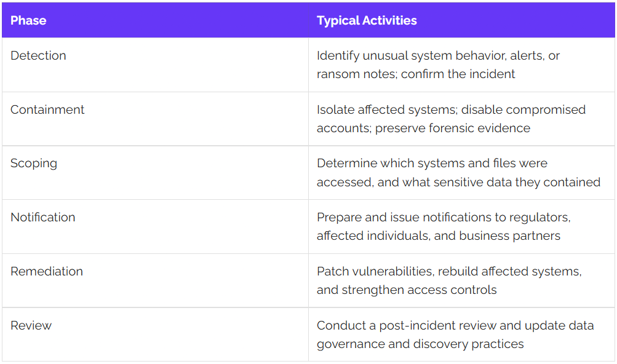
Task: Click the words 'ransom notes; confirm the incident'
Action: (x=416, y=74)
